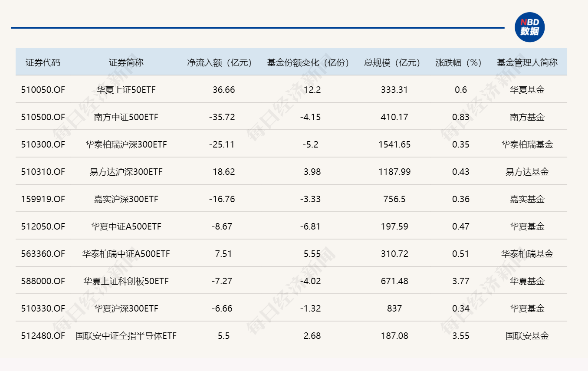Click the name 华泰柏瑞沪深300ETF

tap(126, 144)
